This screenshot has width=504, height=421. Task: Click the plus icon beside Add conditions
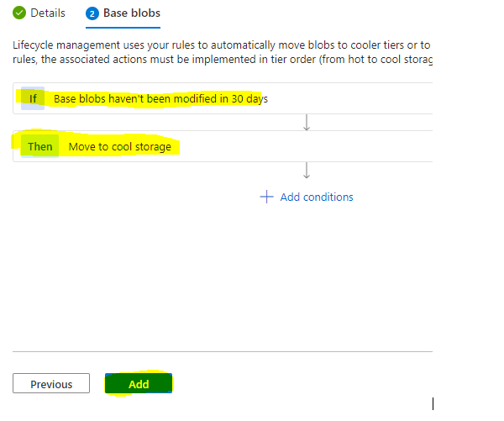point(267,197)
